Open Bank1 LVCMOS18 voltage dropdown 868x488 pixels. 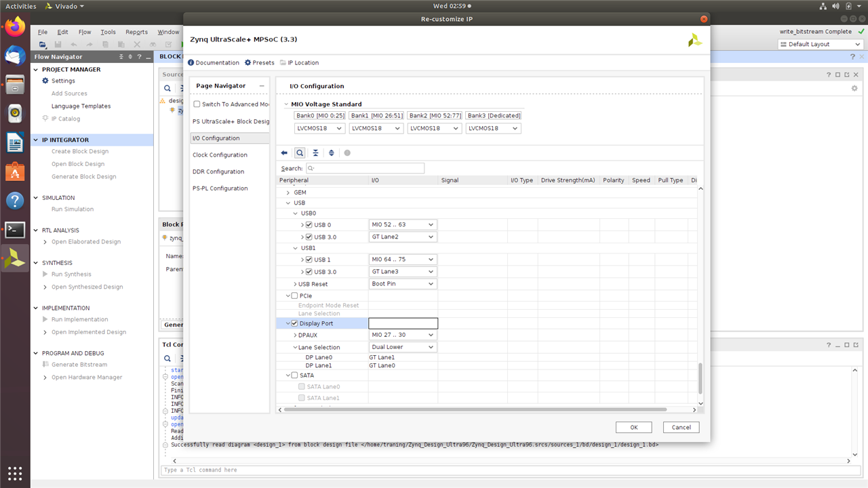pos(376,128)
